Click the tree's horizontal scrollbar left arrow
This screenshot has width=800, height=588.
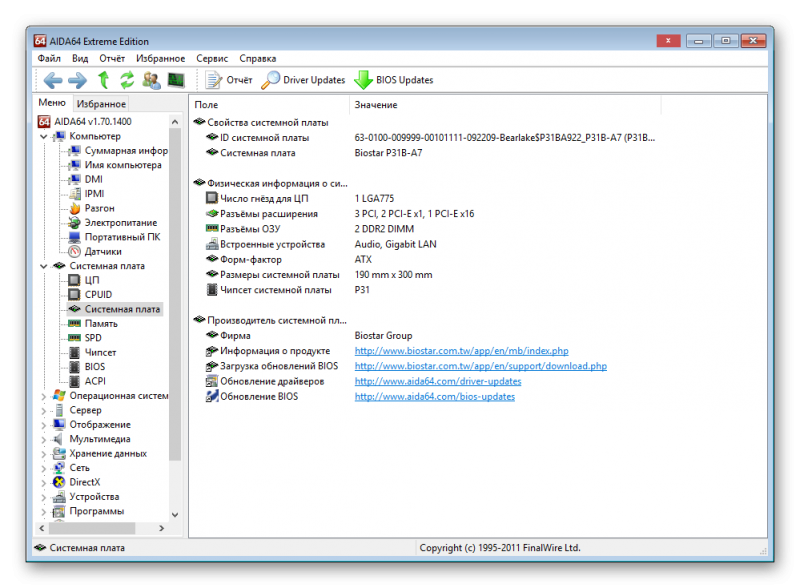coord(42,528)
